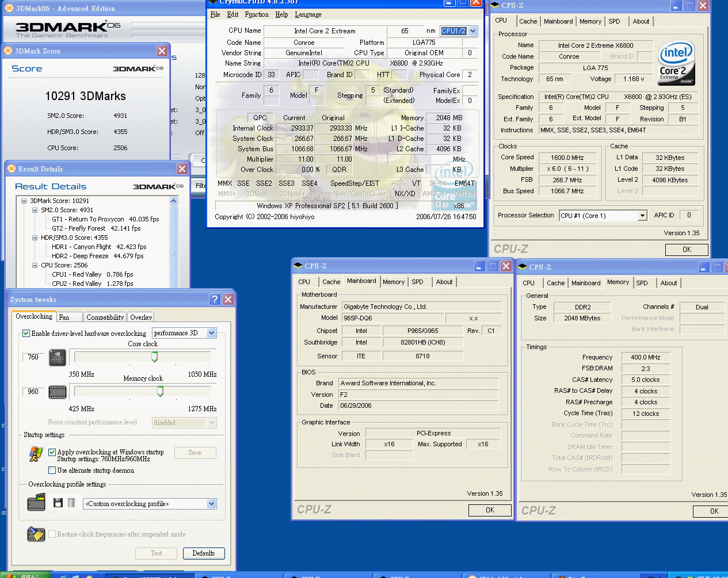Viewport: 728px width, 578px height.
Task: Click the Intel Core 2 Extreme logo
Action: [x=677, y=63]
